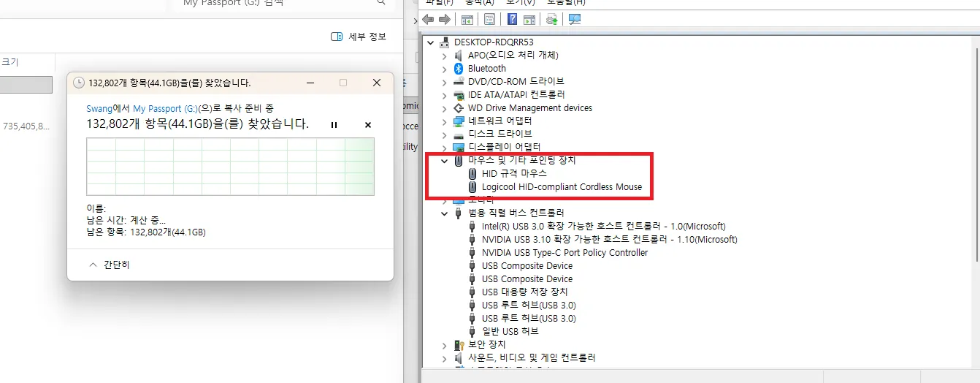Image resolution: width=980 pixels, height=383 pixels.
Task: Expand the 네트워크 어댑터 arrow
Action: (445, 121)
